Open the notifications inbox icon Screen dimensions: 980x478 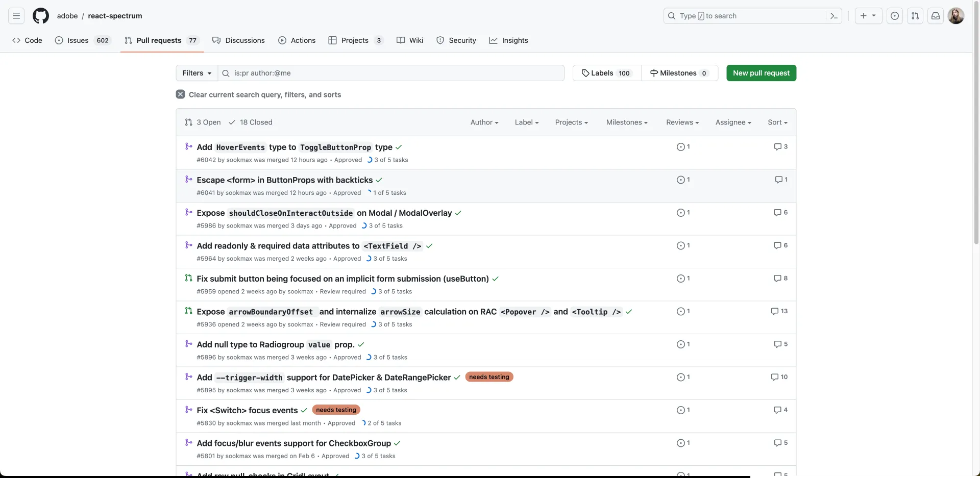coord(935,16)
